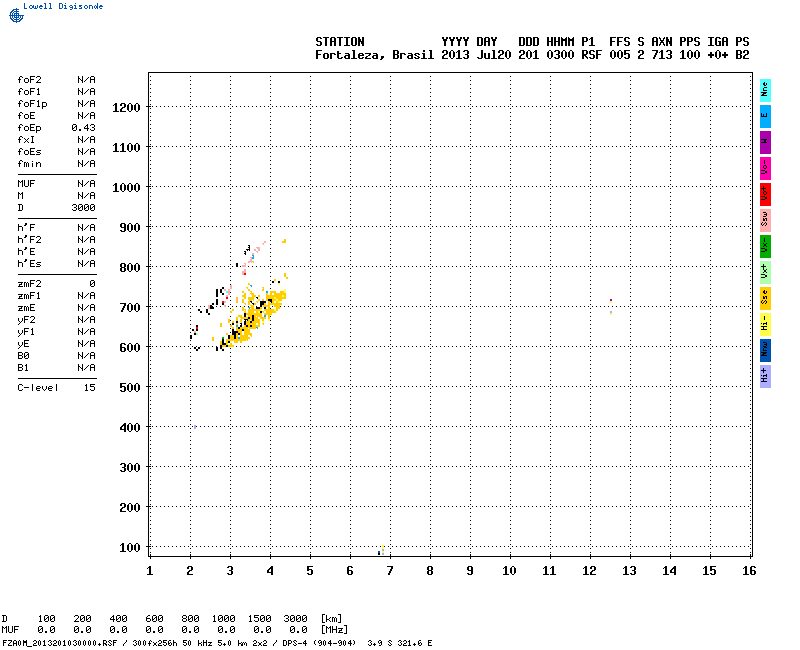800x650 pixels.
Task: Click the 700 height axis label
Action: click(130, 308)
